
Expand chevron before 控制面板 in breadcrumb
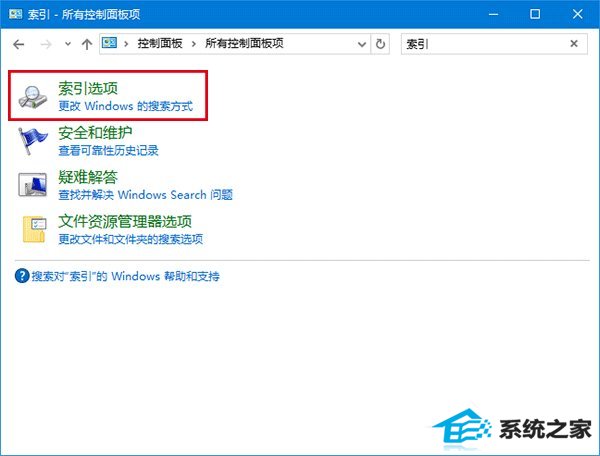coord(126,44)
